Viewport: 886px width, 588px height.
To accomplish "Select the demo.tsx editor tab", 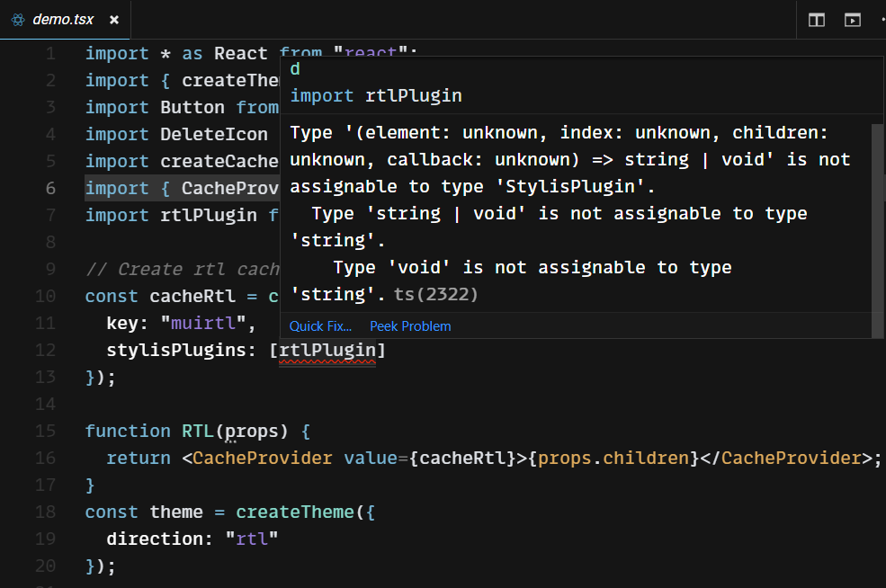I will point(65,20).
